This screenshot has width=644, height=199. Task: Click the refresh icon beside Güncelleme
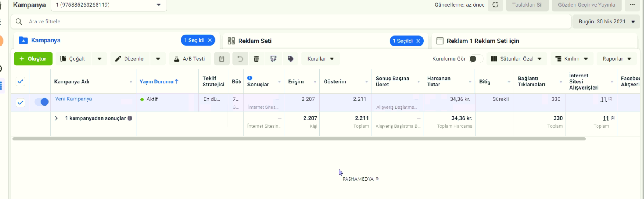tap(495, 5)
